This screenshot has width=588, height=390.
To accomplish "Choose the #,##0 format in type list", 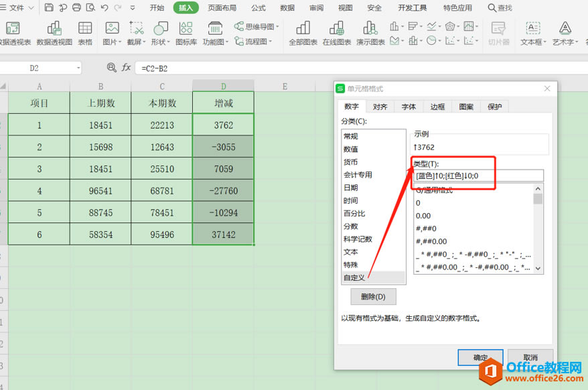I will pyautogui.click(x=473, y=229).
